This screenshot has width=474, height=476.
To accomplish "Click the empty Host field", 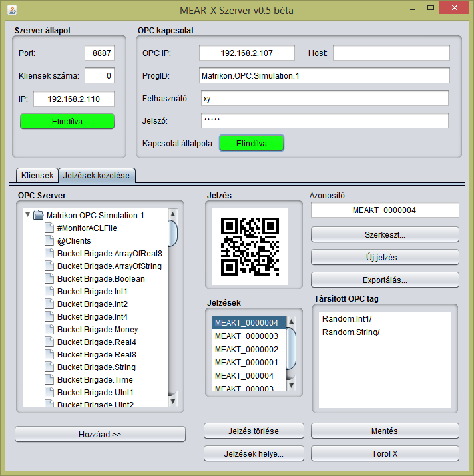I will [391, 53].
